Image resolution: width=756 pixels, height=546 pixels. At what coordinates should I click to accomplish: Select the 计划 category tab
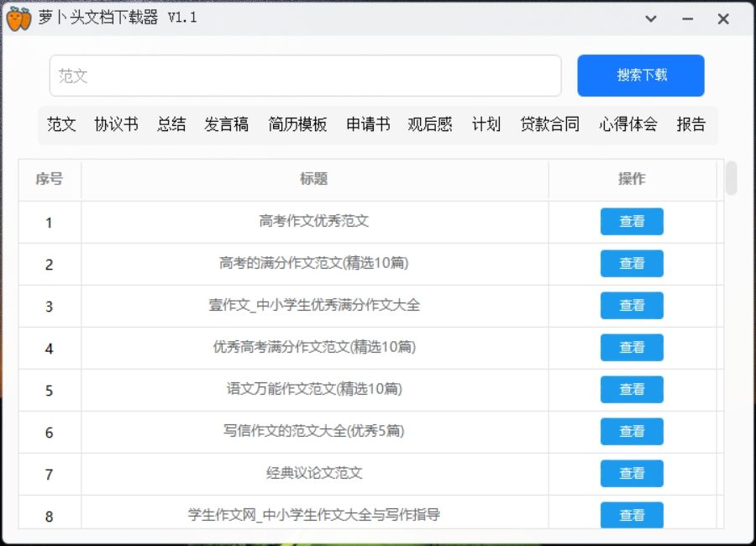[x=486, y=124]
